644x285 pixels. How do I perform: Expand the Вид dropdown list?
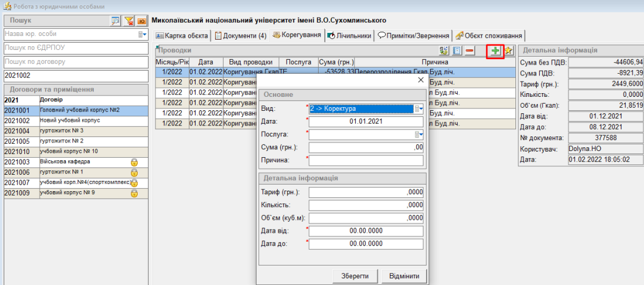[x=419, y=108]
